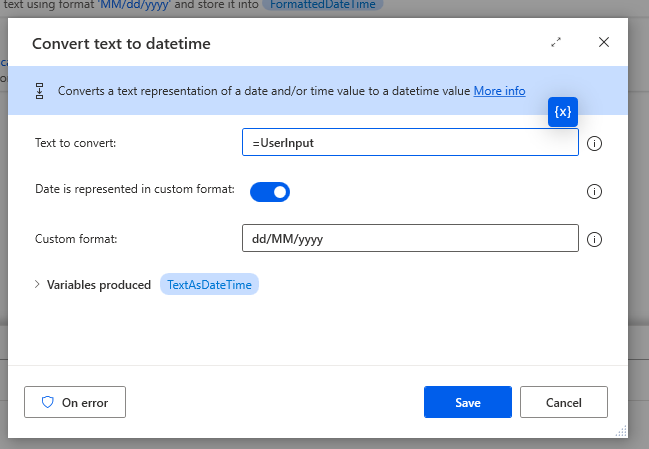Image resolution: width=649 pixels, height=449 pixels.
Task: Select the TextAsDateTime variable chip
Action: (x=209, y=284)
